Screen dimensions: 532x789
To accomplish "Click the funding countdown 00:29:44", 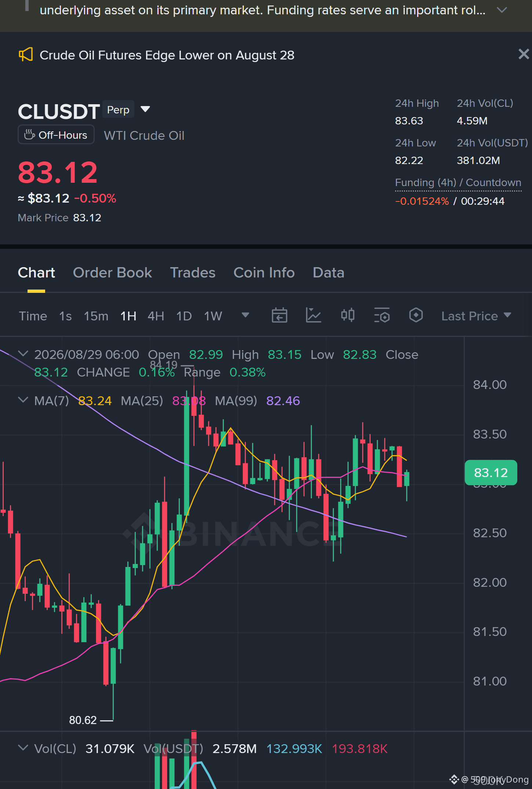I will pyautogui.click(x=483, y=201).
